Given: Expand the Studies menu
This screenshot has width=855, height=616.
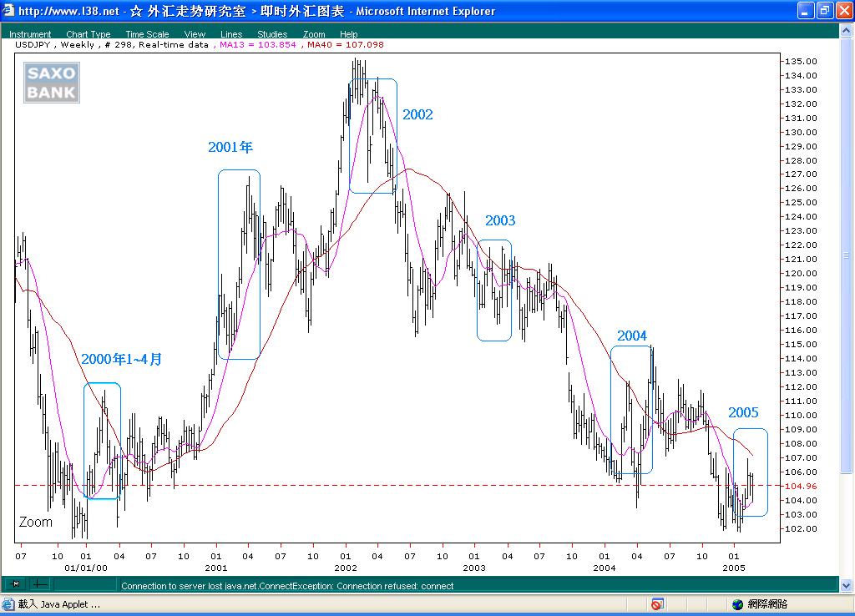Looking at the screenshot, I should point(272,34).
